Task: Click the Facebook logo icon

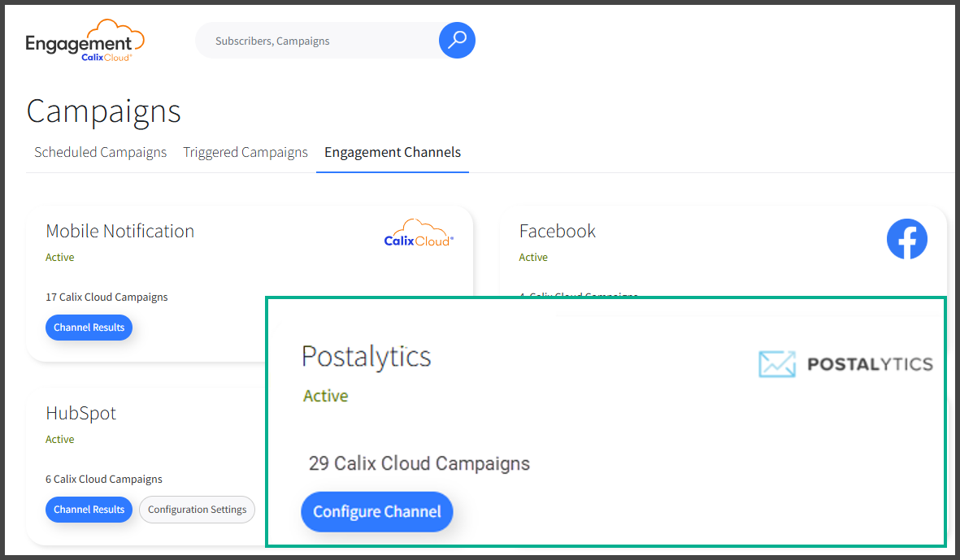Action: coord(906,239)
